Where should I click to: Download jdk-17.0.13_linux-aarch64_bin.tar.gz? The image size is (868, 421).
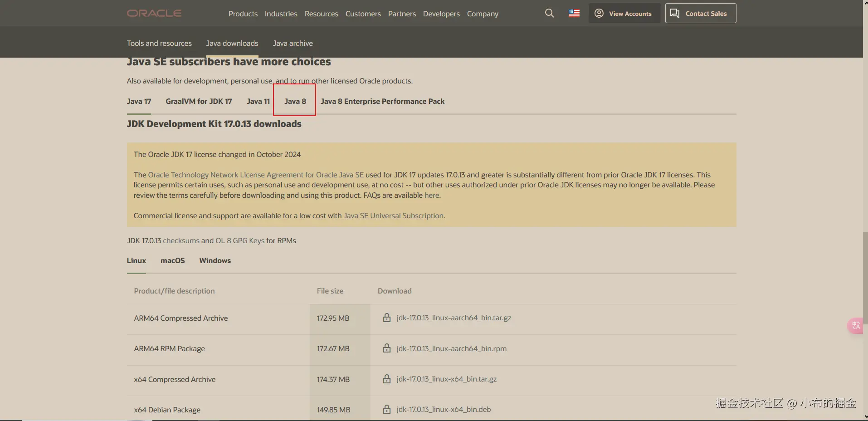coord(454,318)
